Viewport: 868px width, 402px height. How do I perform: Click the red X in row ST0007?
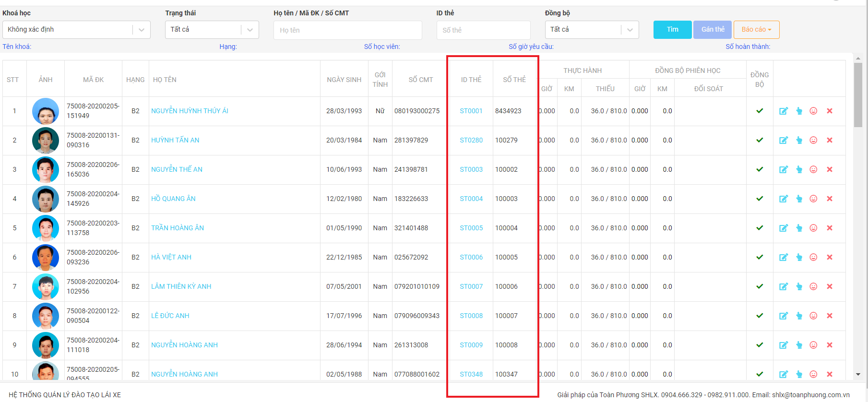click(x=830, y=286)
